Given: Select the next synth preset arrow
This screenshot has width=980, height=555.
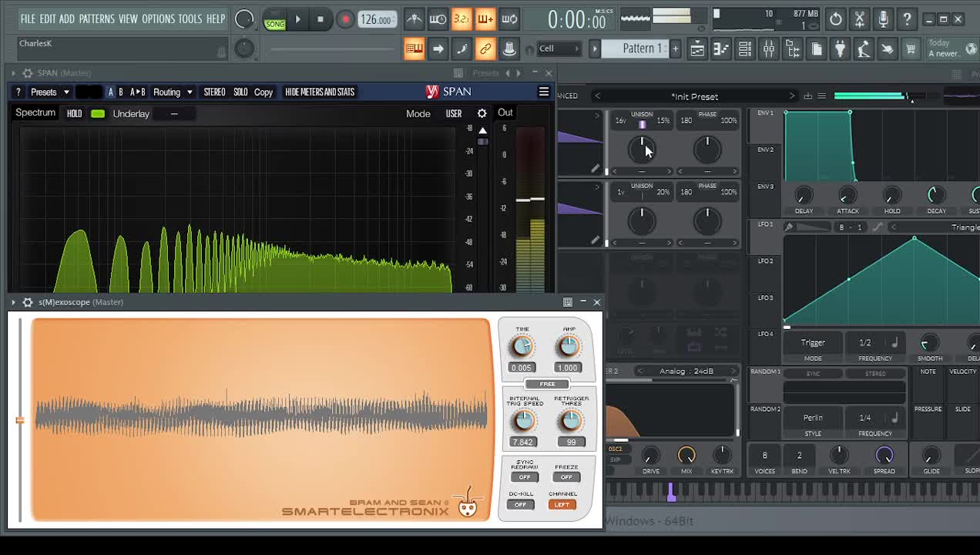Looking at the screenshot, I should pos(791,96).
